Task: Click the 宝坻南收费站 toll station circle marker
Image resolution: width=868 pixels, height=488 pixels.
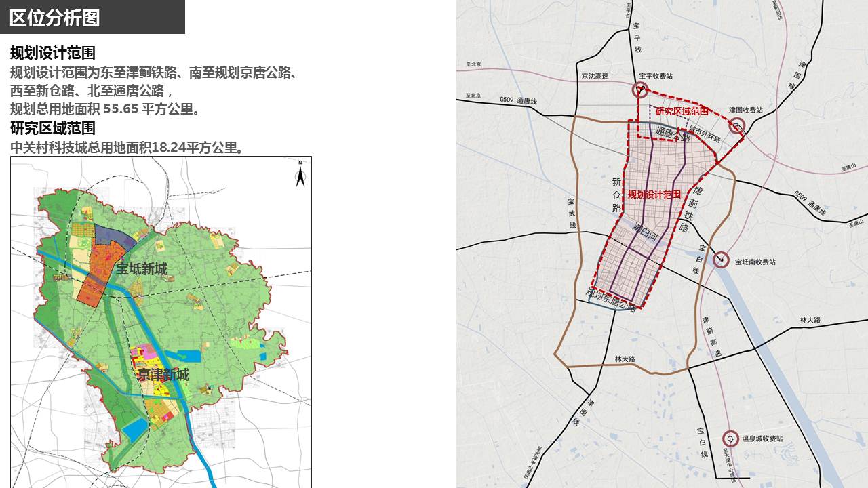Action: click(722, 260)
